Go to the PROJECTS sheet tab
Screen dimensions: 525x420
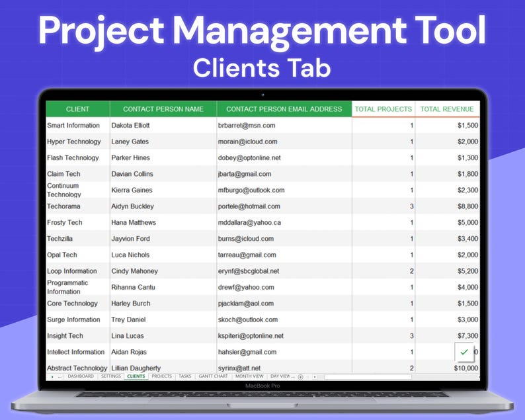(162, 376)
